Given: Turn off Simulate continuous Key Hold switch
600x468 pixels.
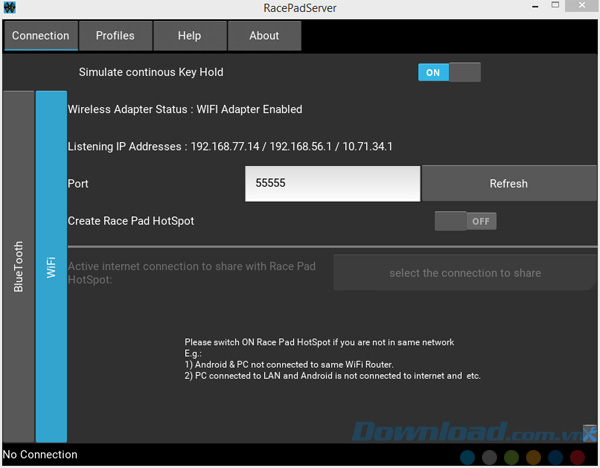Looking at the screenshot, I should point(449,72).
